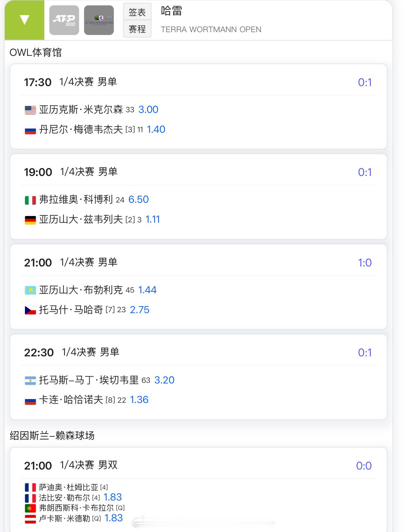Image resolution: width=407 pixels, height=532 pixels.
Task: Open the TERRA WORTMANN OPEN title link
Action: pyautogui.click(x=211, y=29)
